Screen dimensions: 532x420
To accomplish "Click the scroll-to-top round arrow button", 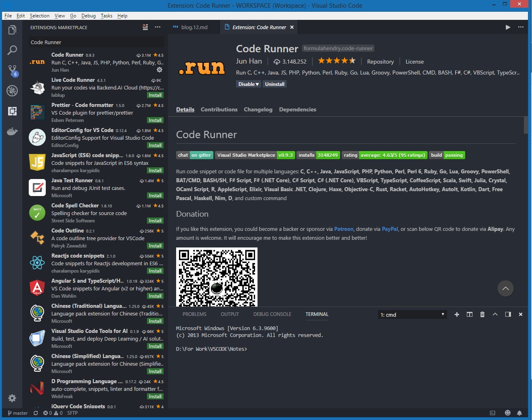I will tap(506, 288).
